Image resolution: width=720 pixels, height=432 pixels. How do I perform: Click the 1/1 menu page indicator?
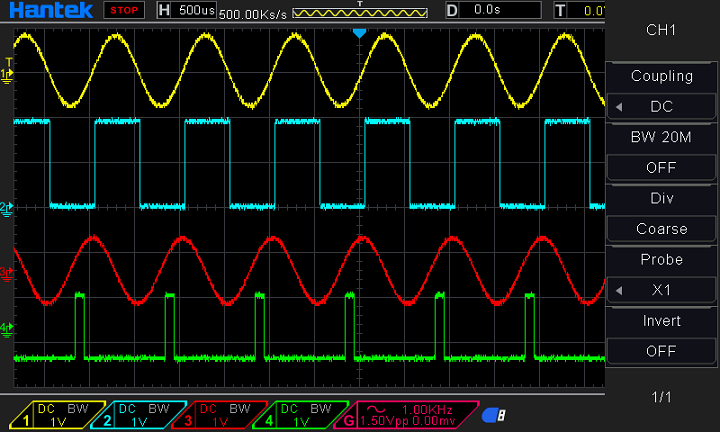point(661,397)
